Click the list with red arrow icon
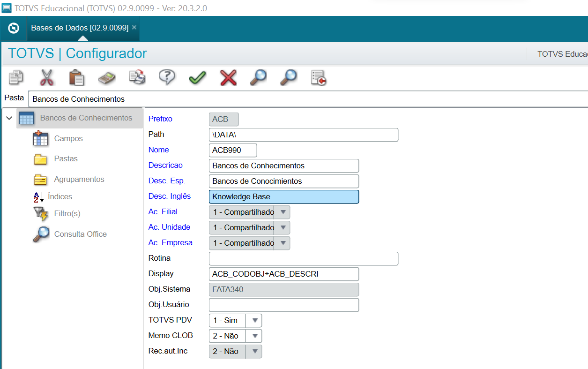 point(319,78)
